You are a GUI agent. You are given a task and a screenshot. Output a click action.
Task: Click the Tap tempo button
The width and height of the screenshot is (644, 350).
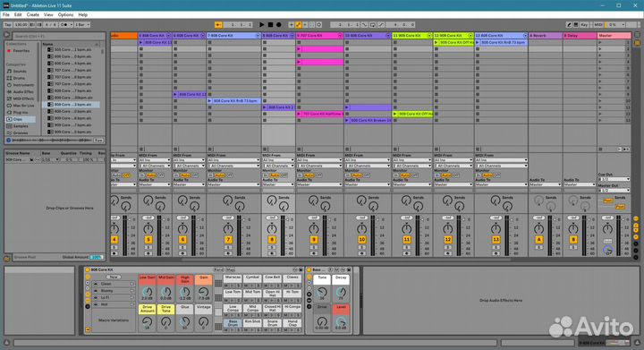(x=7, y=25)
